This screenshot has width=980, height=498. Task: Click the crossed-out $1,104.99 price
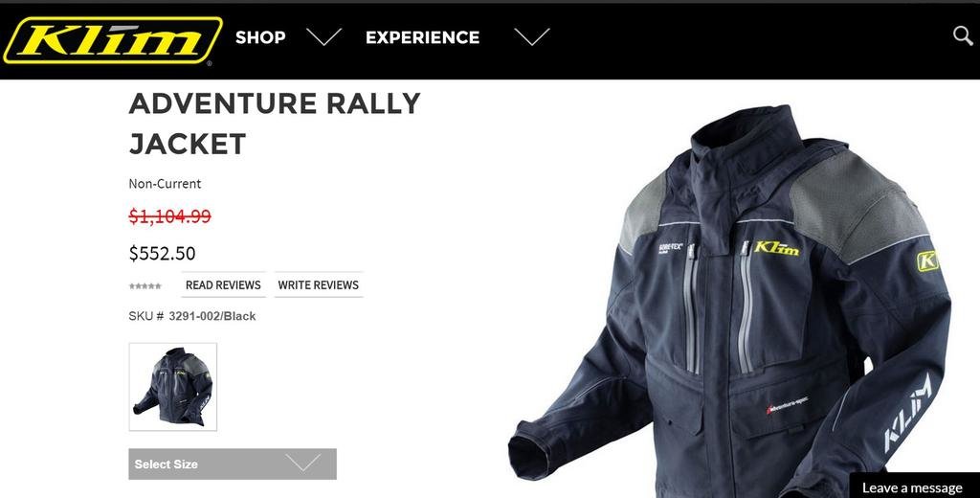point(170,216)
